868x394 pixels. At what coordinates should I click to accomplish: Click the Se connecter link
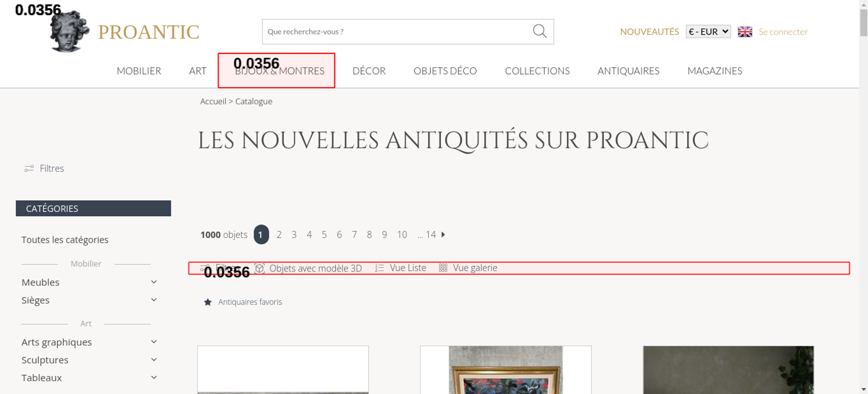pyautogui.click(x=783, y=32)
